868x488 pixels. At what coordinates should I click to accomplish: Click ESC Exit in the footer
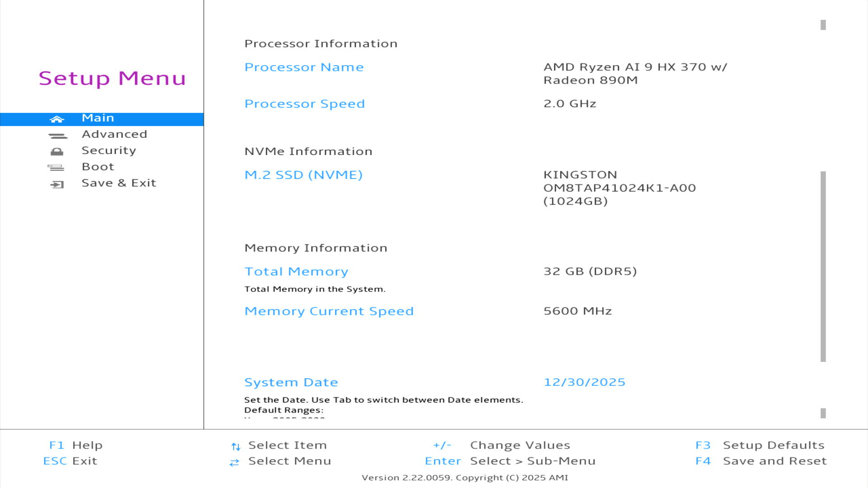pos(70,461)
